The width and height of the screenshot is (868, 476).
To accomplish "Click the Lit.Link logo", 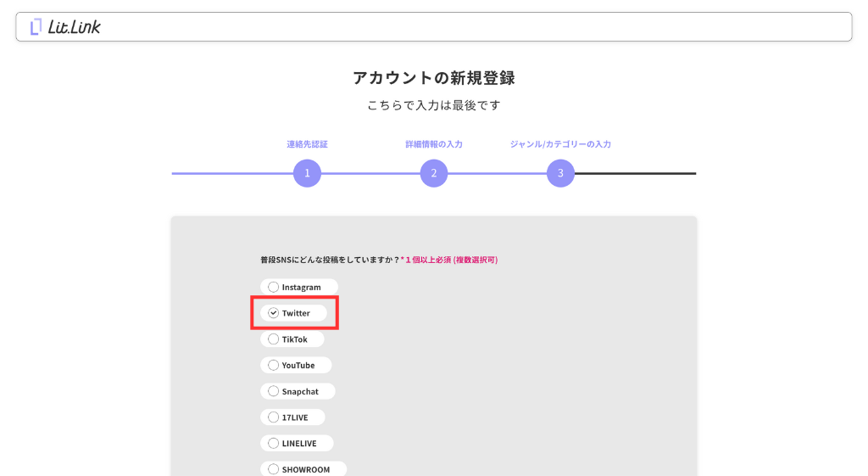I will click(x=65, y=26).
